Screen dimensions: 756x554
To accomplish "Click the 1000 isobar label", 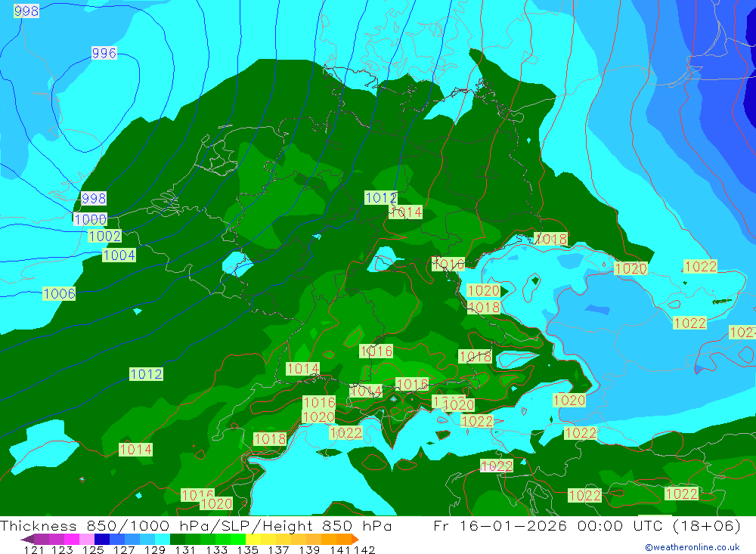I will 90,219.
